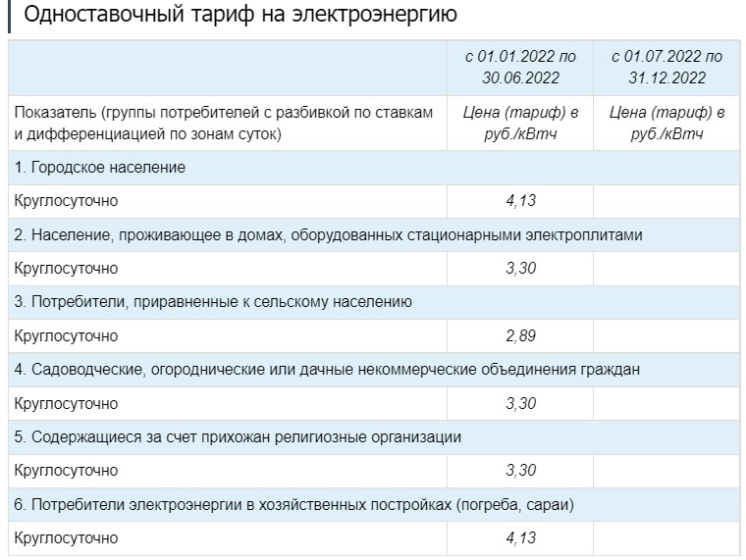This screenshot has height=560, width=746.
Task: Select the "4. Садоводческие, огороднические" section row
Action: pos(327,370)
